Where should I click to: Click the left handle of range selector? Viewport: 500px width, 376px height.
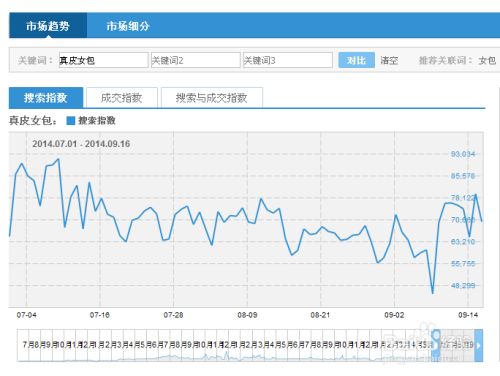[x=436, y=345]
